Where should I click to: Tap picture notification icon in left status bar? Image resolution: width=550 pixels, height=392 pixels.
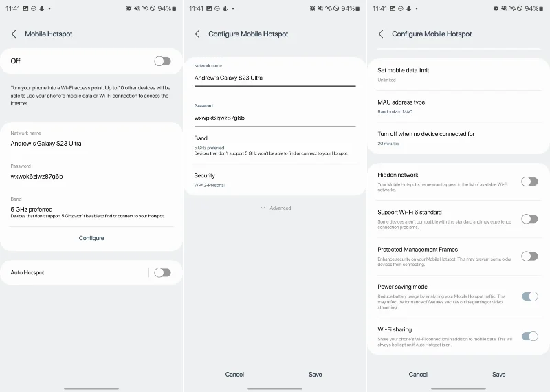[x=25, y=8]
